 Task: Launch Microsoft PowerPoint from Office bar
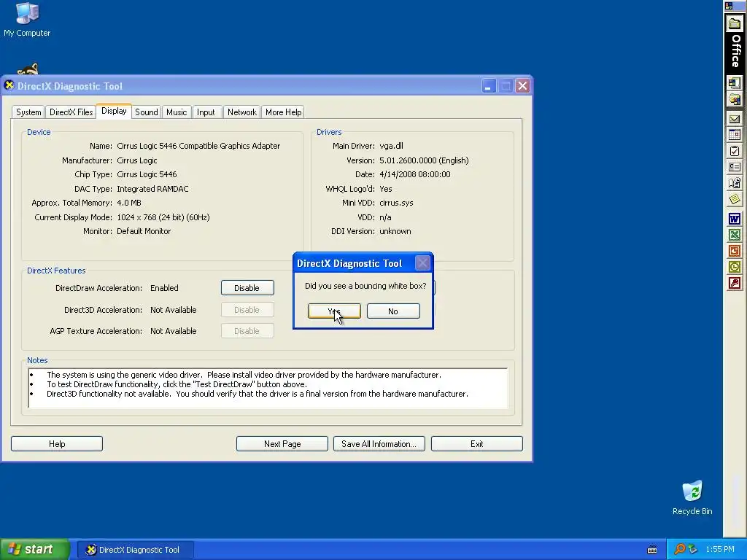tap(735, 251)
